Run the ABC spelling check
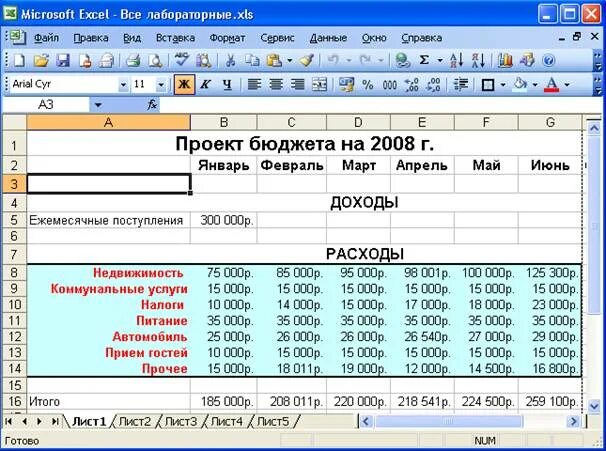The height and width of the screenshot is (451, 606). tap(181, 61)
